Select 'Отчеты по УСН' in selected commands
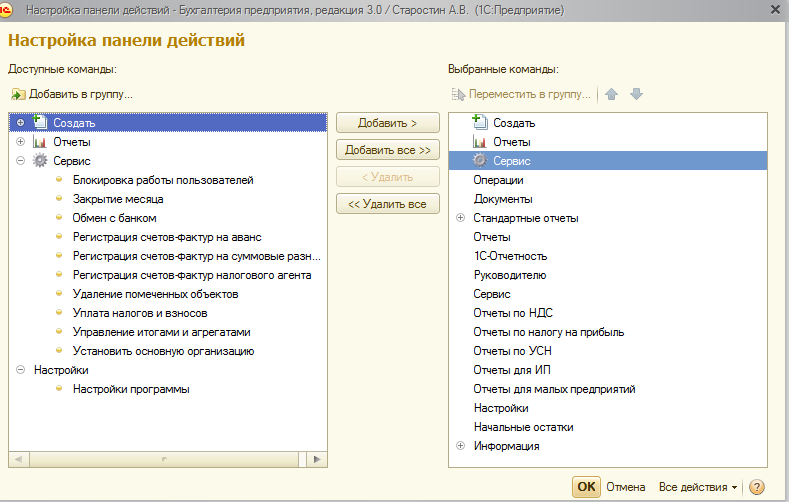Screen dimensions: 789x502 coord(512,351)
